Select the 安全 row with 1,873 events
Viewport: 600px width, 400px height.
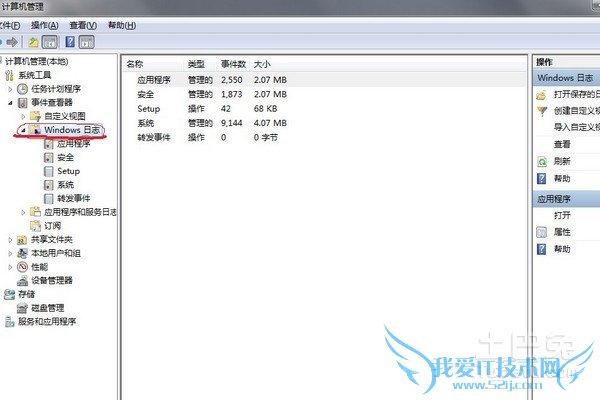point(325,94)
